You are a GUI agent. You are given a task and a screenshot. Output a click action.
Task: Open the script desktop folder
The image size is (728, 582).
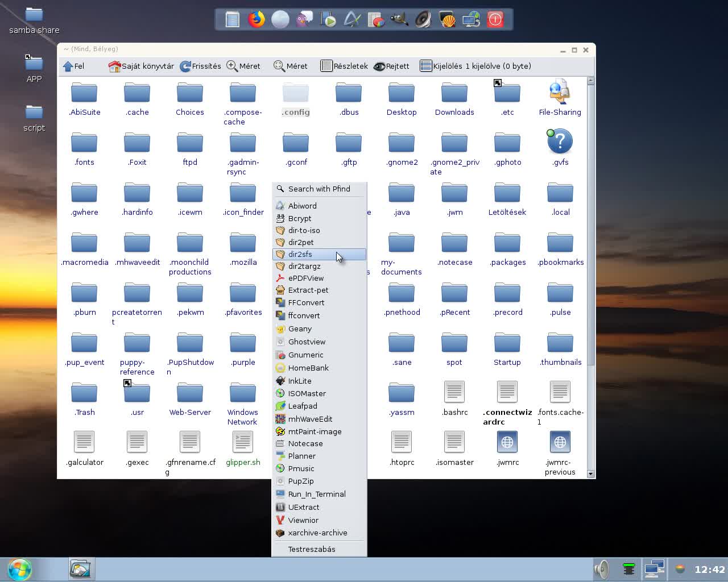click(34, 118)
